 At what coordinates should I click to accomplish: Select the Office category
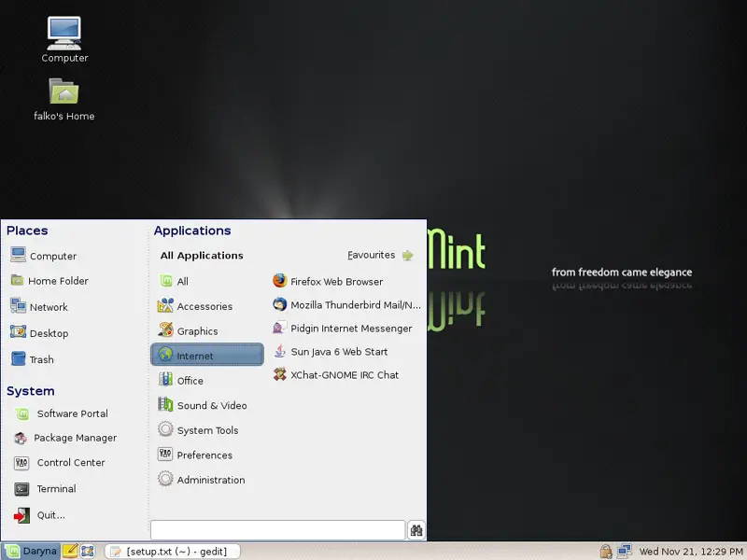(207, 381)
